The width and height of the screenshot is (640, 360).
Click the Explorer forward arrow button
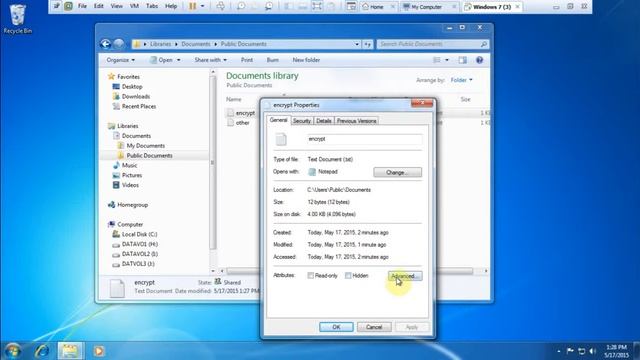point(119,44)
